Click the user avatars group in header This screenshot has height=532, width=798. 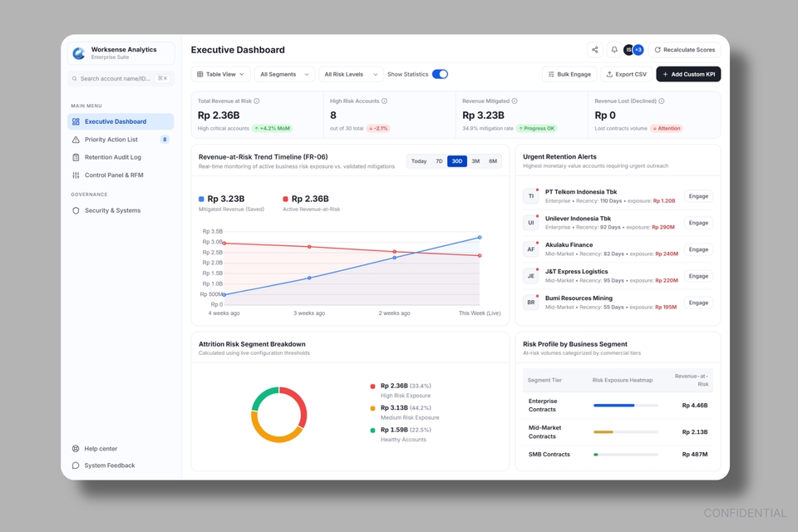pos(633,50)
